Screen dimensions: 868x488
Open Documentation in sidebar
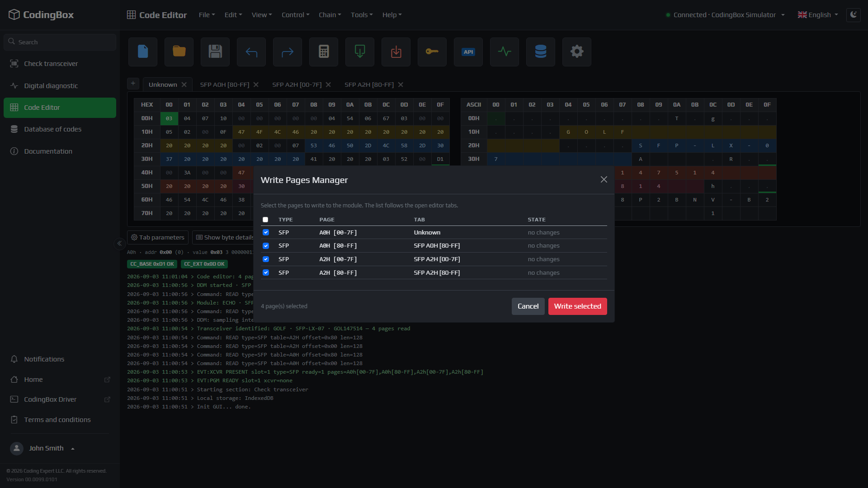(x=60, y=151)
